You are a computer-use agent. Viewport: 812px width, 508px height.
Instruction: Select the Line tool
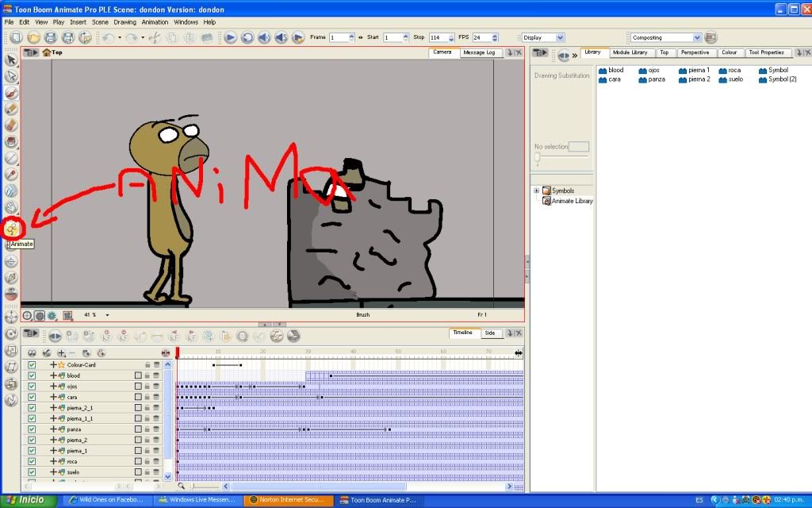pyautogui.click(x=11, y=158)
